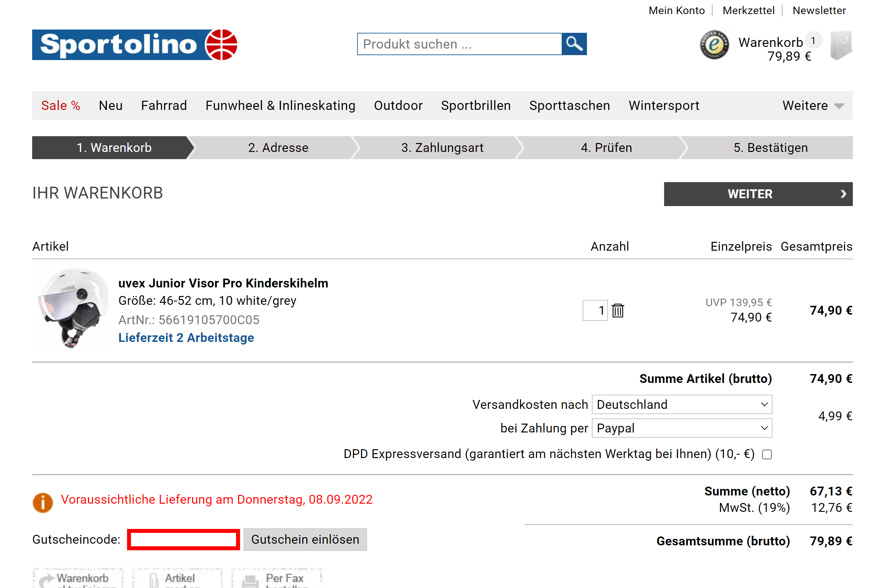This screenshot has height=588, width=887.
Task: Open Merkzettel link
Action: (x=748, y=10)
